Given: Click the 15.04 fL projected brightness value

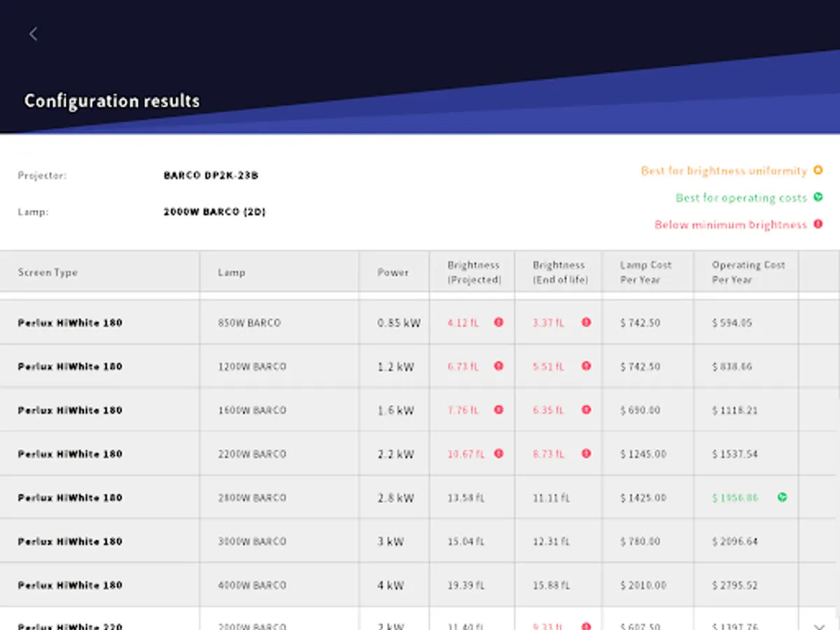Looking at the screenshot, I should (465, 541).
